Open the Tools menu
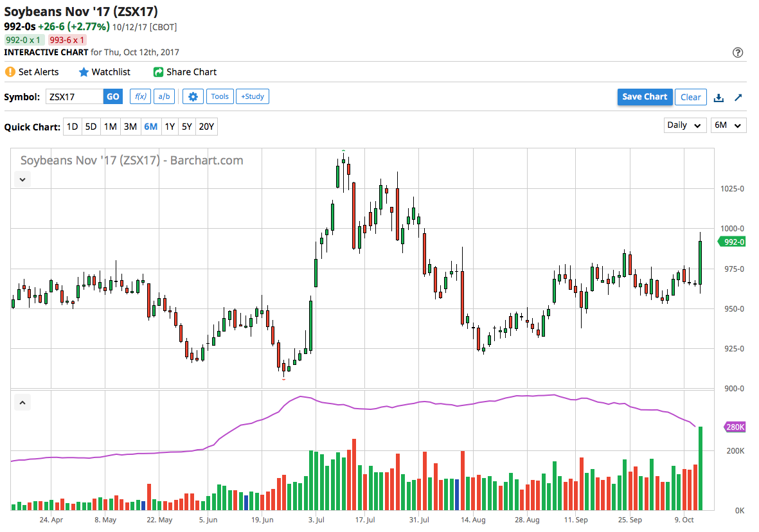 point(220,97)
